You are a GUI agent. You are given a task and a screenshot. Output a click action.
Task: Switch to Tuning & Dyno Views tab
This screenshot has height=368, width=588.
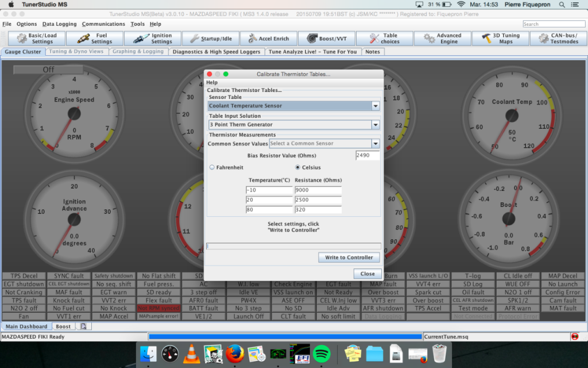(76, 51)
